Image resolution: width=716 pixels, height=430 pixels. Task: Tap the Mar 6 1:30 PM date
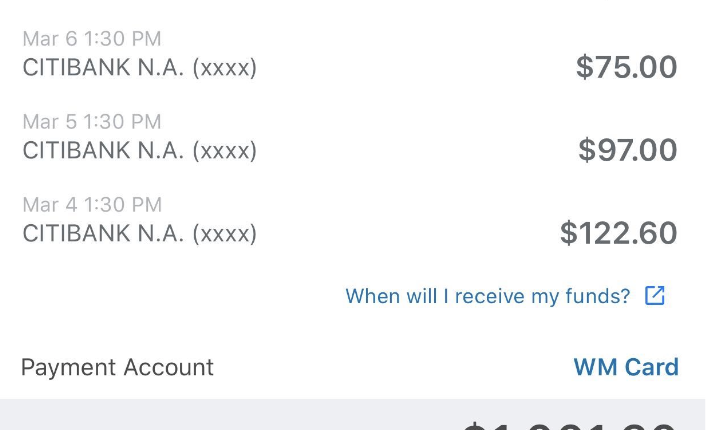click(x=91, y=39)
